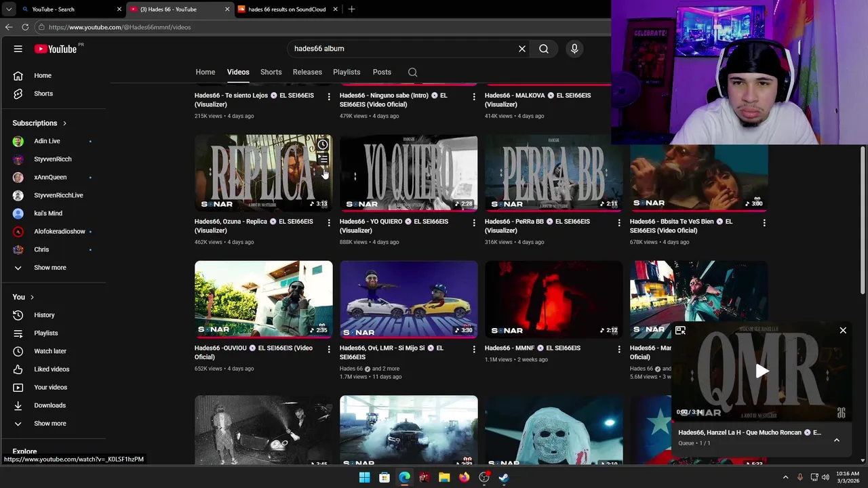Play the miniplayer video

click(x=762, y=371)
